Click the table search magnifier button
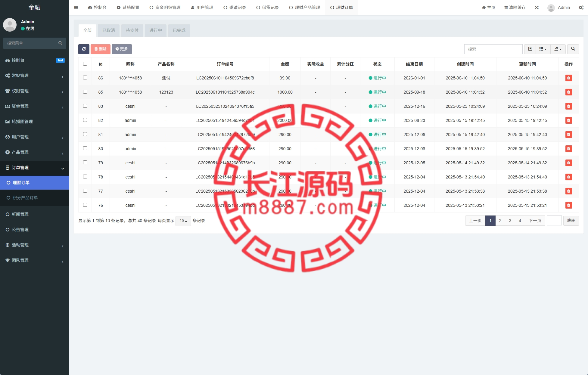 573,49
